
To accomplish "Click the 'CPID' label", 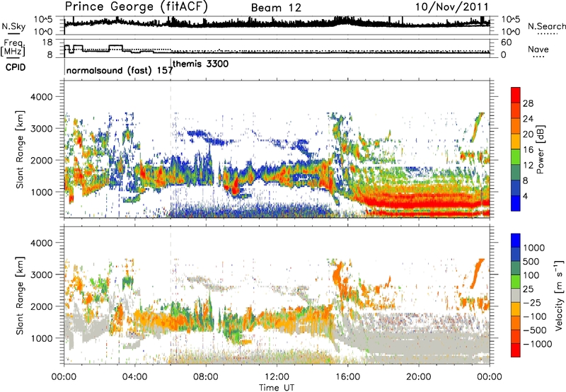I will coord(16,67).
